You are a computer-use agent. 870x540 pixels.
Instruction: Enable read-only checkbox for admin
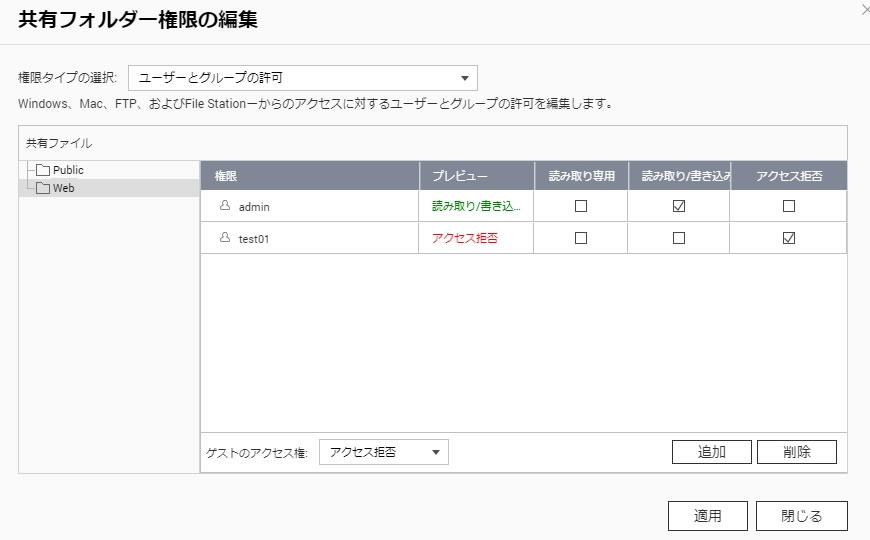click(x=581, y=206)
